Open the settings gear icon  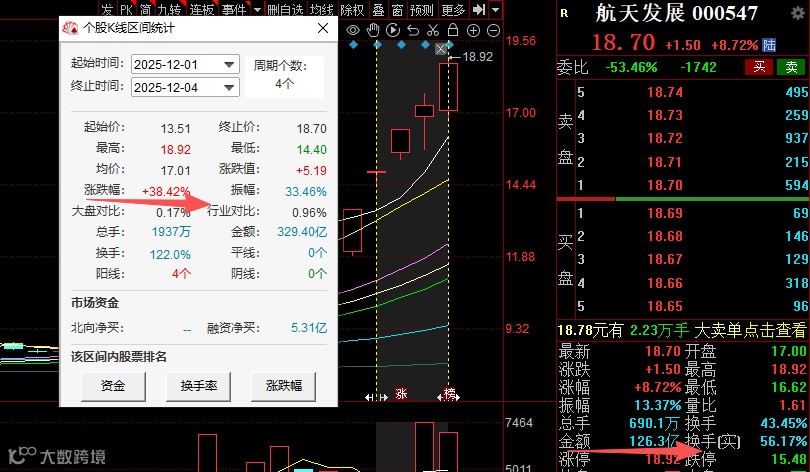(798, 13)
